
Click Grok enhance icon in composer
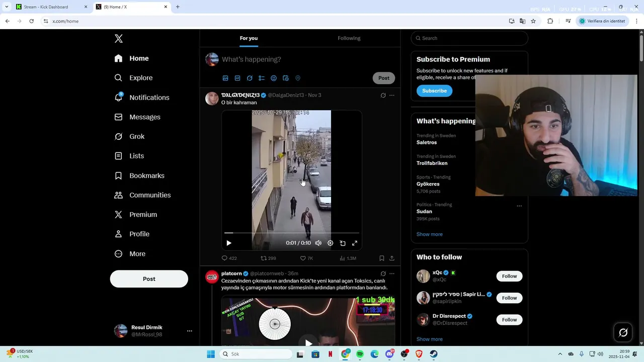click(x=250, y=78)
